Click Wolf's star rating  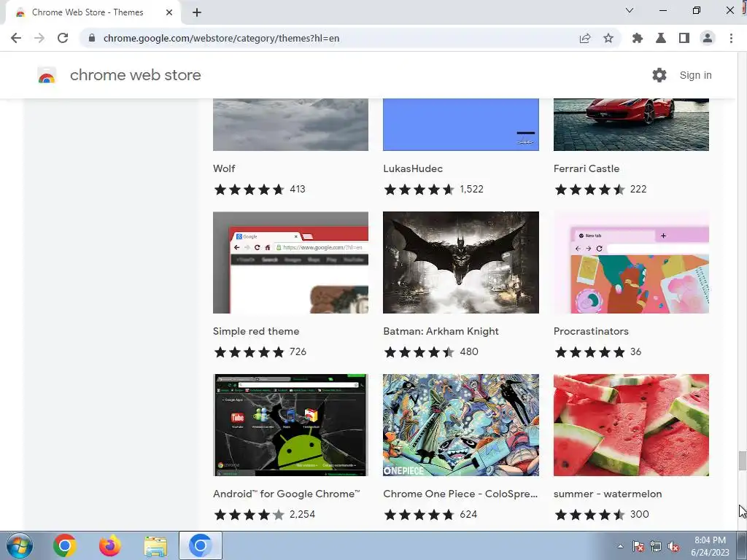coord(249,190)
